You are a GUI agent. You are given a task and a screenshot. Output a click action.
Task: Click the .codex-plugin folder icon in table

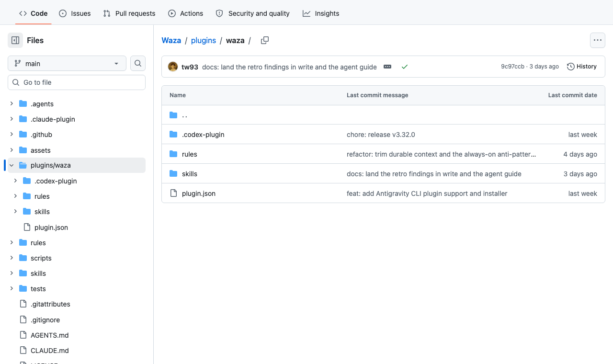click(173, 135)
